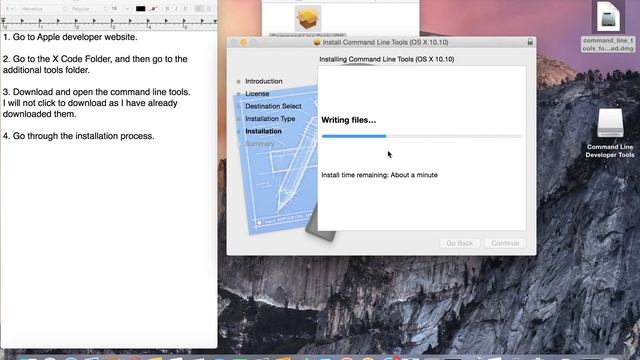Open the font size combo box
This screenshot has width=640, height=360.
pos(120,9)
